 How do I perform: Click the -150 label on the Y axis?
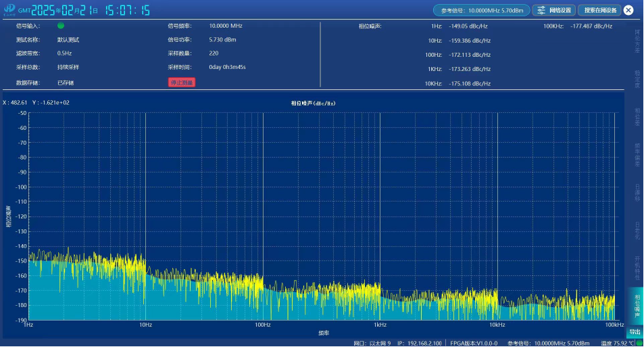tap(20, 260)
